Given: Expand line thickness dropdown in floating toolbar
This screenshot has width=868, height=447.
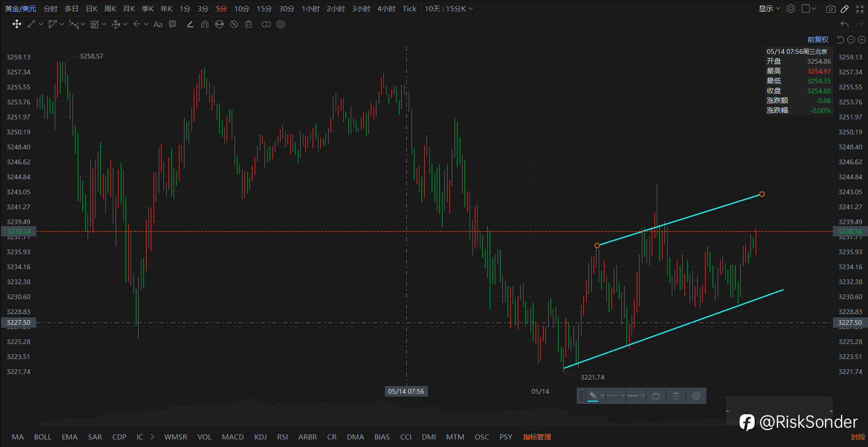Looking at the screenshot, I should coord(636,396).
